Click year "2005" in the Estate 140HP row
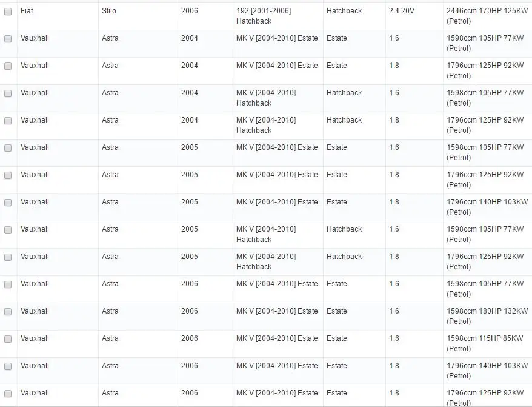The image size is (532, 407). point(189,202)
